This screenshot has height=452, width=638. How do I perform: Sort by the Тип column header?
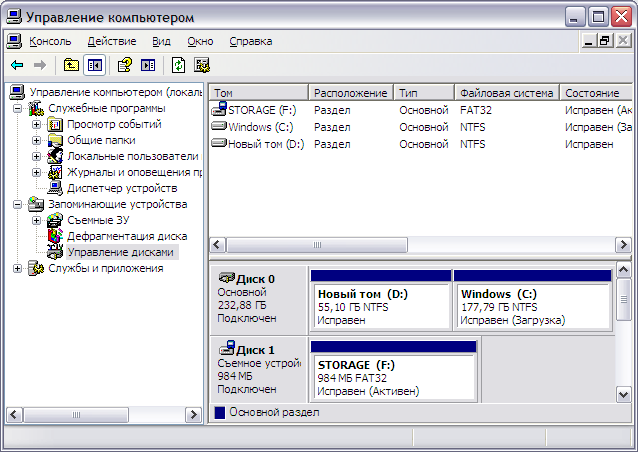(x=424, y=93)
